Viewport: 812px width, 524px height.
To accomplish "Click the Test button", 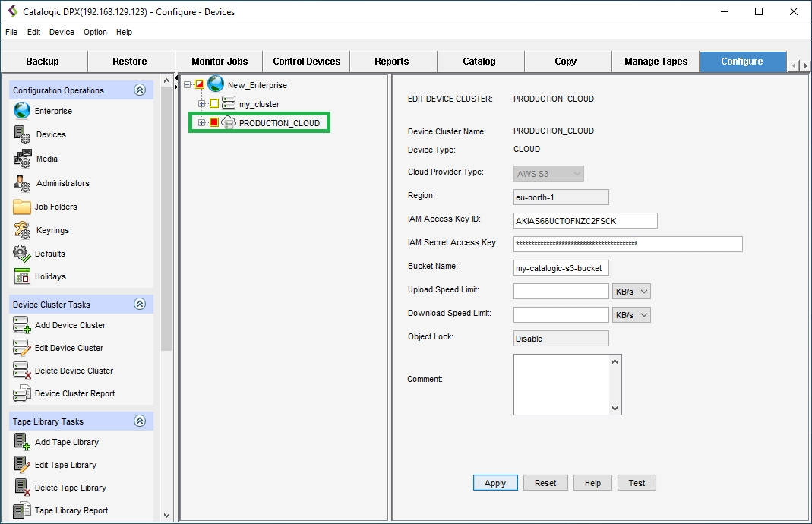I will 637,483.
